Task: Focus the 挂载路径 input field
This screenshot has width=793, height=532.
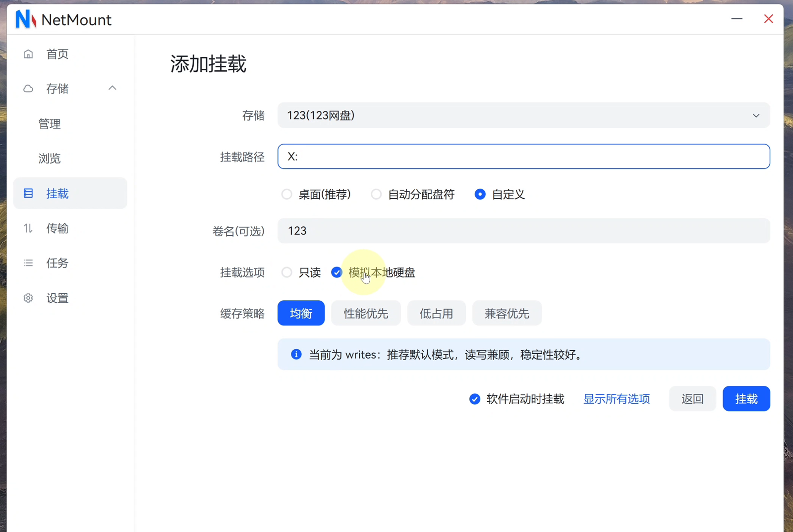Action: tap(523, 157)
